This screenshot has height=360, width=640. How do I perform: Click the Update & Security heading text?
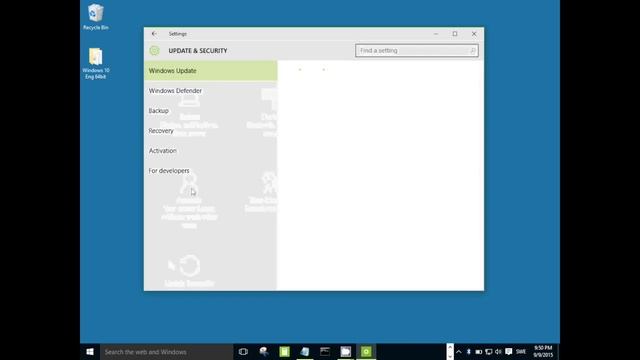pyautogui.click(x=198, y=51)
